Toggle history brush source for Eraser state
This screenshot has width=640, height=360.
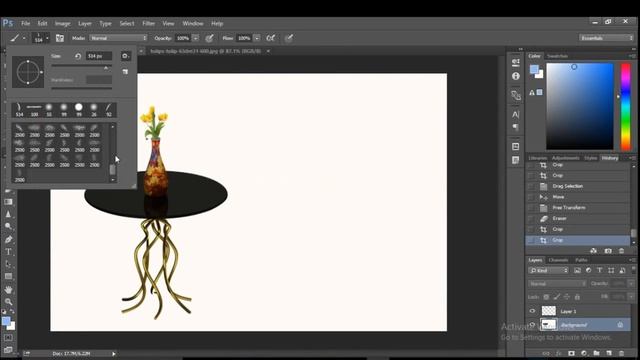click(531, 218)
